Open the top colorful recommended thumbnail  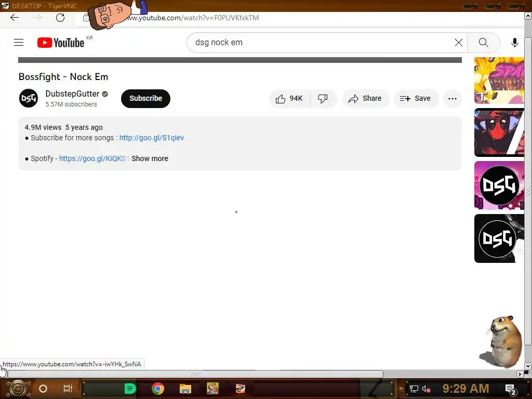point(499,81)
